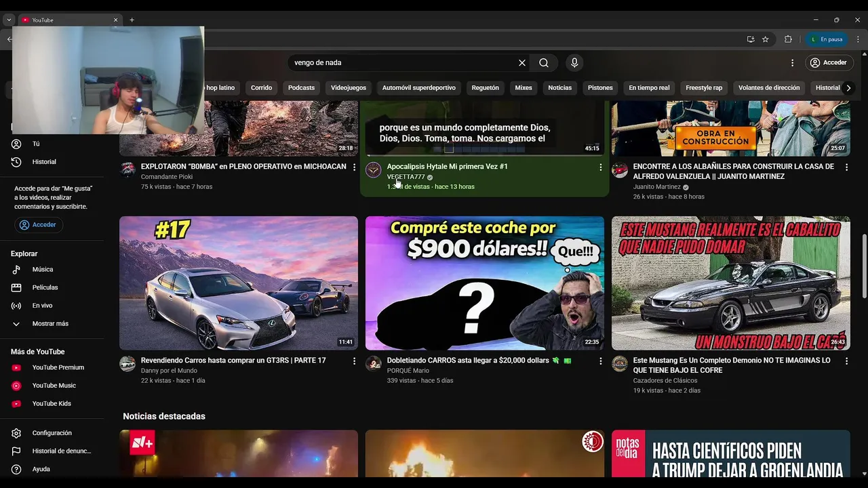Select the Videojuegos filter chip
This screenshot has height=488, width=868.
pyautogui.click(x=349, y=87)
